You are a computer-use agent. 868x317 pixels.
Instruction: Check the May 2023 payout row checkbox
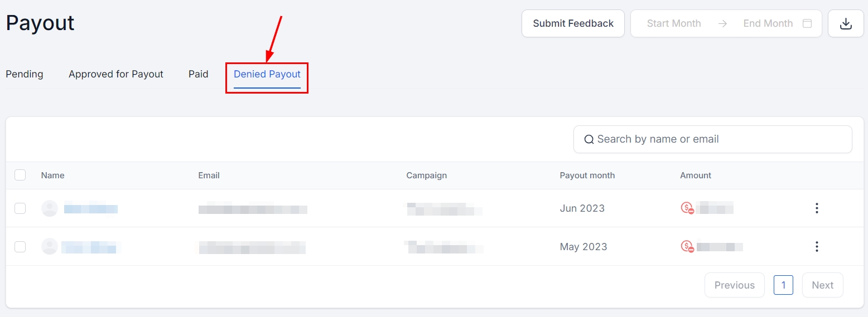click(x=20, y=246)
